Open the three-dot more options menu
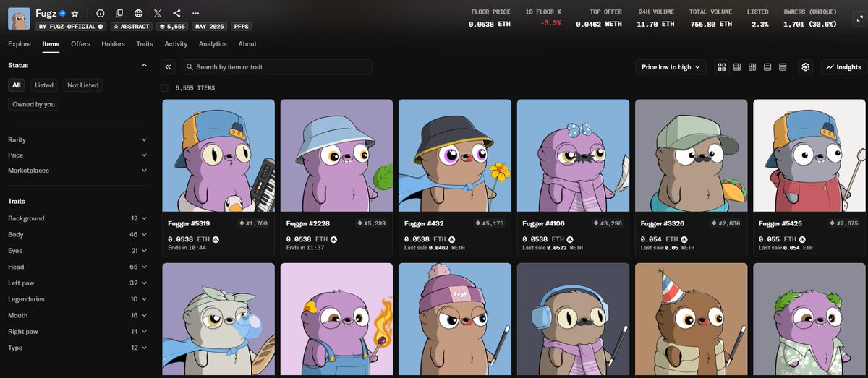 pos(196,13)
